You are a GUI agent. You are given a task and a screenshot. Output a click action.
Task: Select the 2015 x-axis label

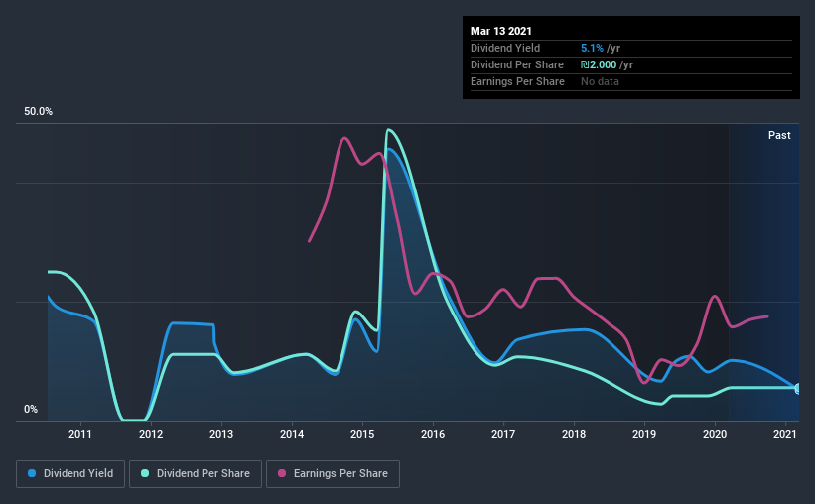click(362, 434)
